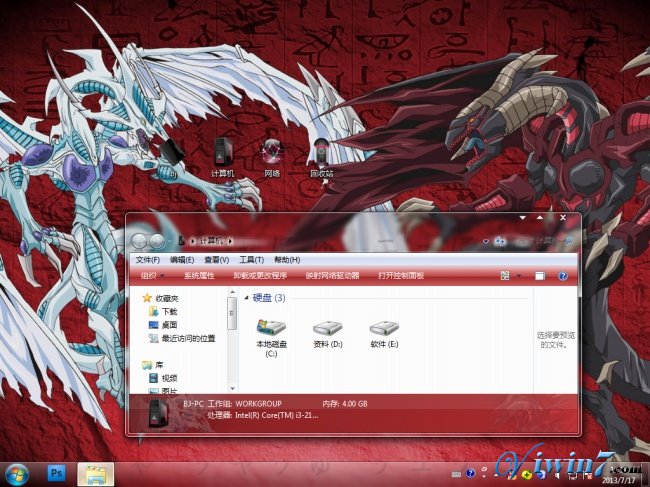Screen dimensions: 650x487
Task: Click green circular tray icon
Action: [527, 475]
